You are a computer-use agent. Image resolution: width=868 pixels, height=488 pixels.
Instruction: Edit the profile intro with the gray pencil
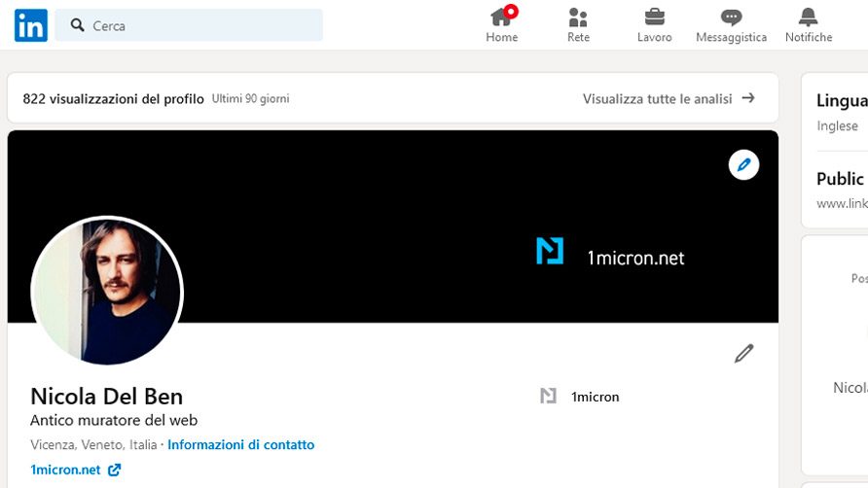743,353
